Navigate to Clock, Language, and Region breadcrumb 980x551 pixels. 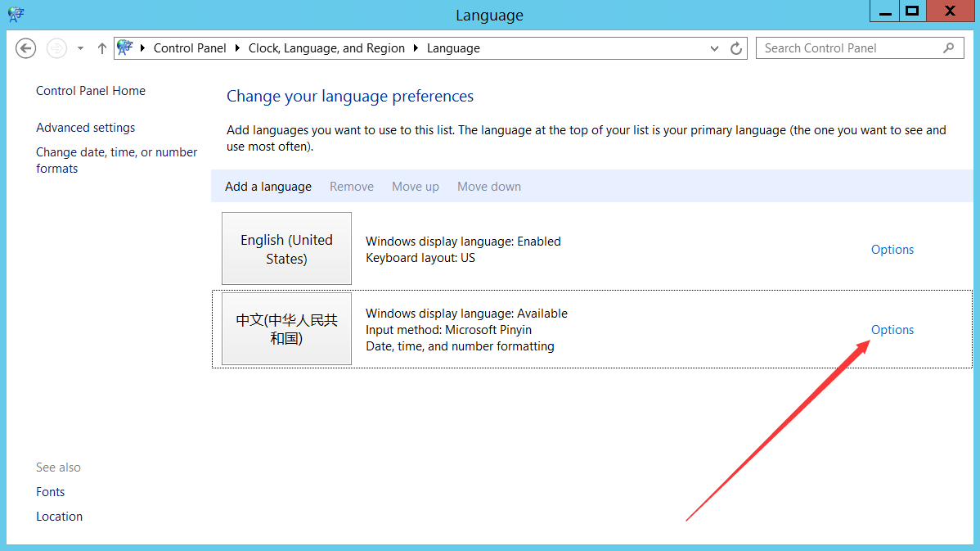coord(326,48)
